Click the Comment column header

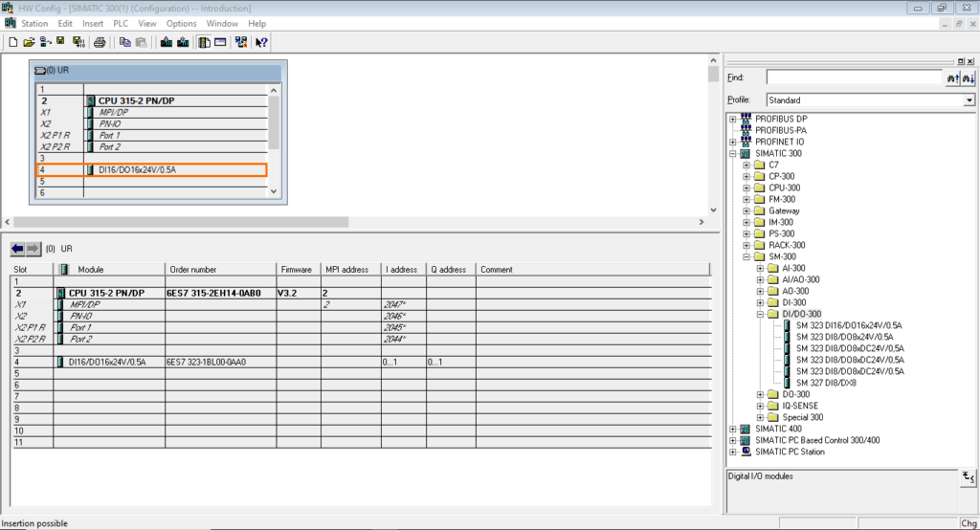click(x=592, y=270)
